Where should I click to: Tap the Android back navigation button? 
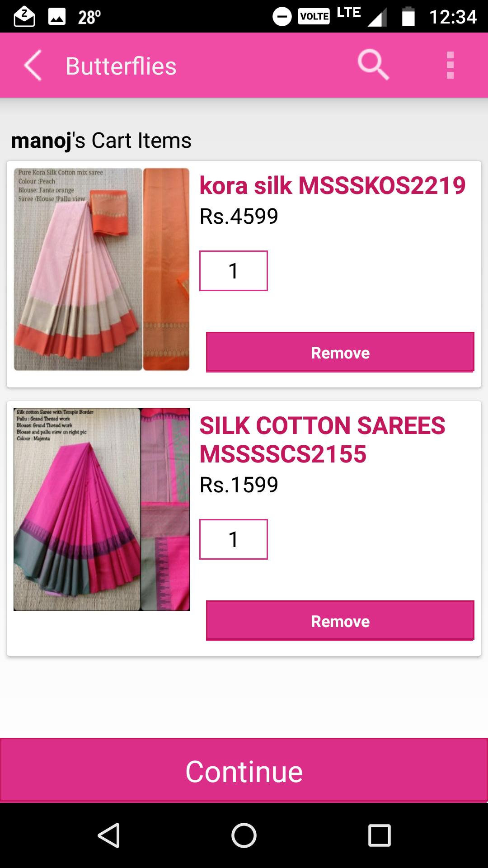(109, 835)
